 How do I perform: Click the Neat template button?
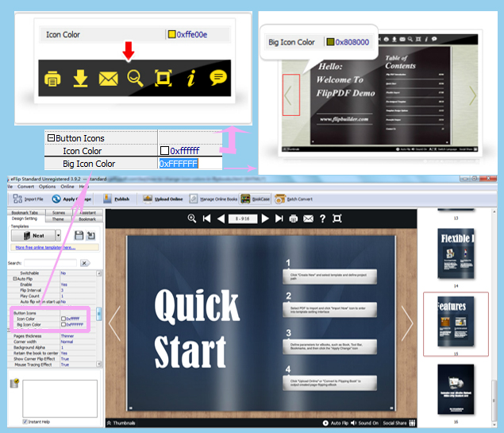(x=33, y=235)
